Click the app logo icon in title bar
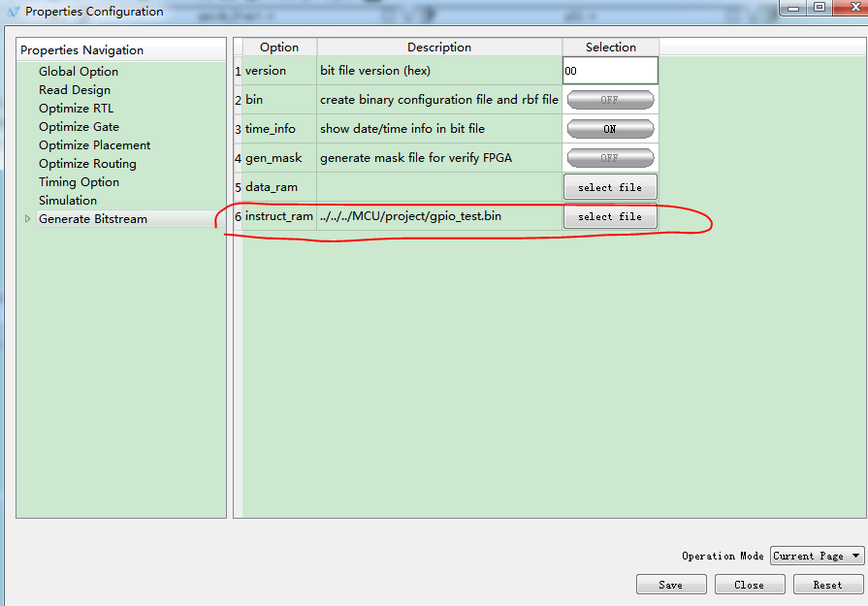The height and width of the screenshot is (606, 868). pyautogui.click(x=13, y=12)
